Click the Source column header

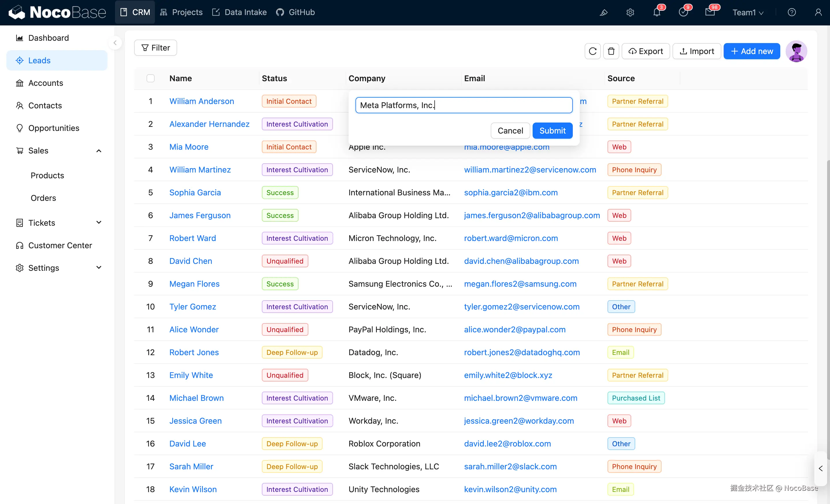pos(621,78)
